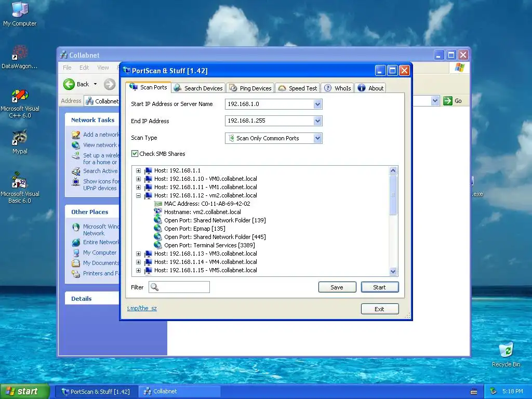Click globe icon for Open Port 445
Screen dimensions: 532x399
158,237
